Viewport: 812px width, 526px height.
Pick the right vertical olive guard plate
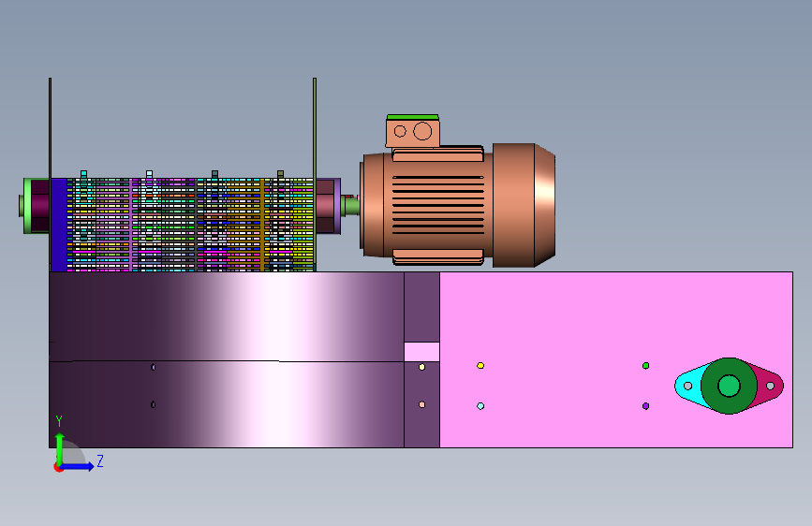click(315, 174)
